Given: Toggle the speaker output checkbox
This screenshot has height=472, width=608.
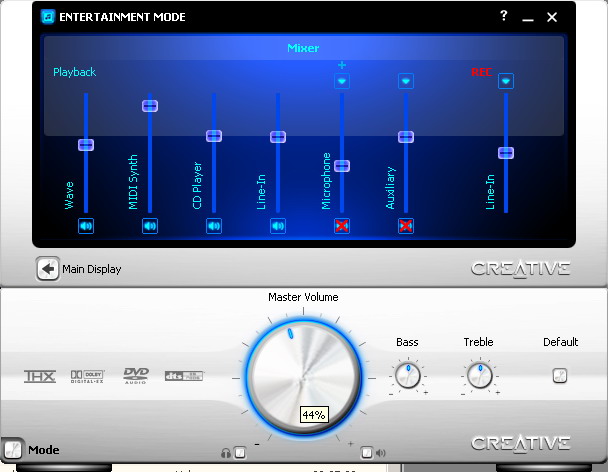Looking at the screenshot, I should click(x=367, y=452).
